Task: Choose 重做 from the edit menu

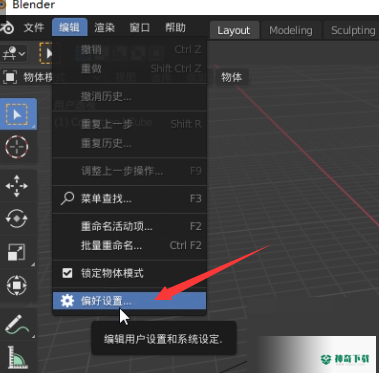Action: pos(130,69)
